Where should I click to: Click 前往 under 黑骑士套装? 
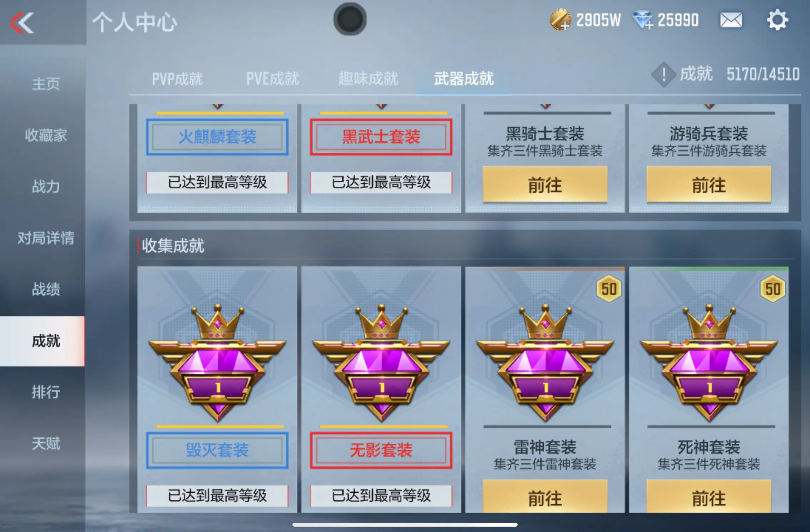pos(545,185)
